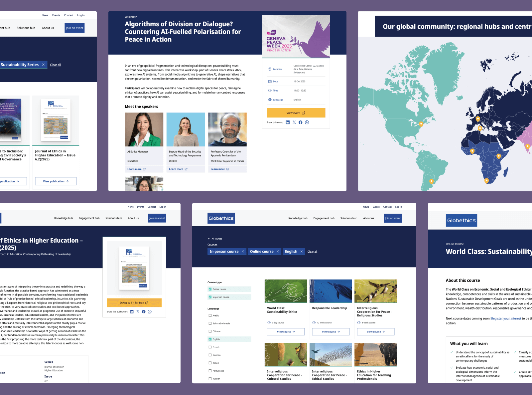Check the French language checkbox
Viewport: 532px width, 395px height.
(x=210, y=347)
